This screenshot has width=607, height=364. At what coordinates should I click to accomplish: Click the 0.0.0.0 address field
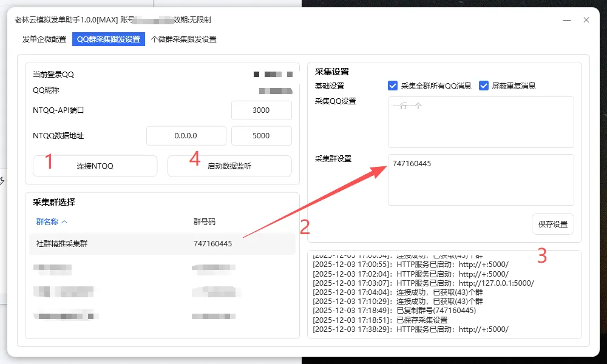[x=186, y=135]
